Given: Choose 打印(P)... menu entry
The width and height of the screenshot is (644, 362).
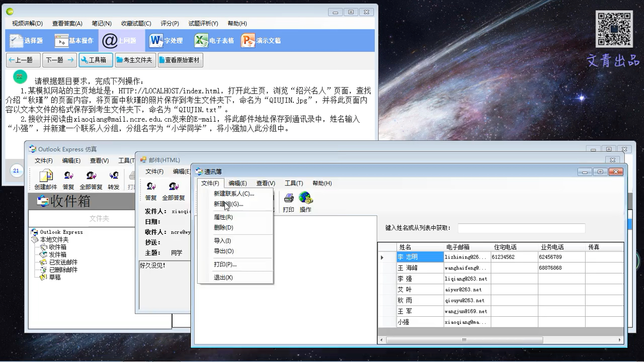Looking at the screenshot, I should click(235, 264).
